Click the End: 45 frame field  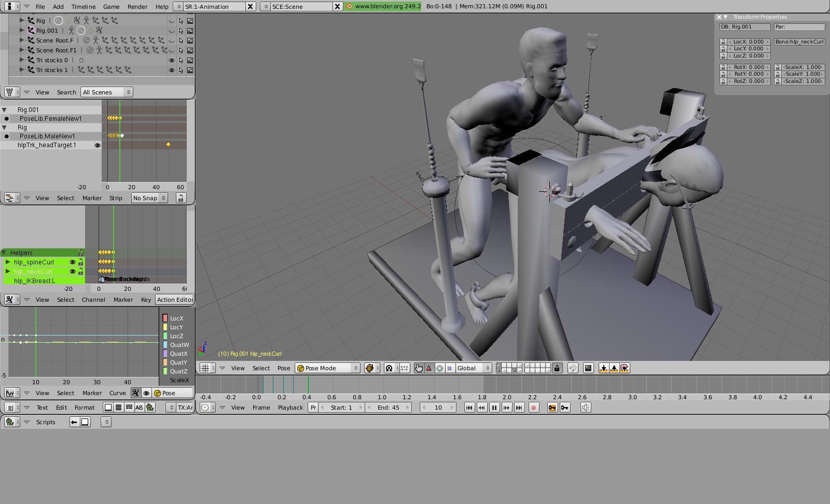(388, 408)
